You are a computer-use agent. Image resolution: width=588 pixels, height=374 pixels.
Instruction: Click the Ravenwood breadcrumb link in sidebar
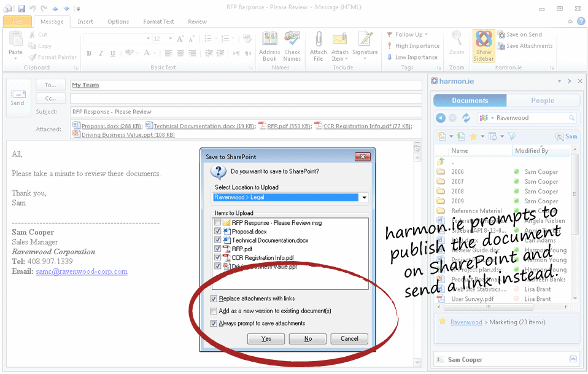coord(466,322)
